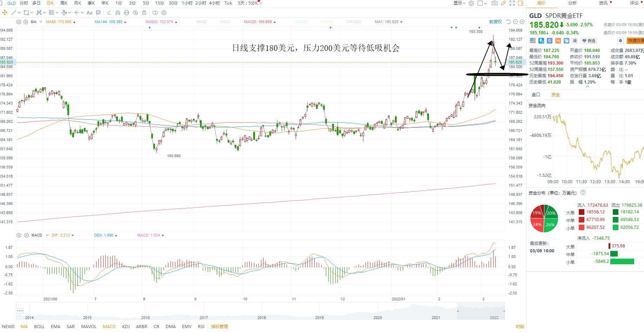Reset chart zoom with undo arrow
This screenshot has width=644, height=332.
click(508, 22)
